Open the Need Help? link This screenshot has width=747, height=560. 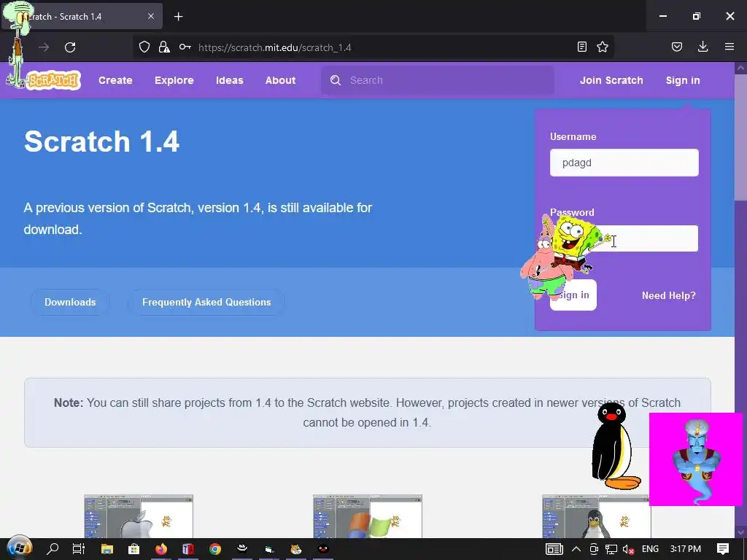pyautogui.click(x=668, y=296)
